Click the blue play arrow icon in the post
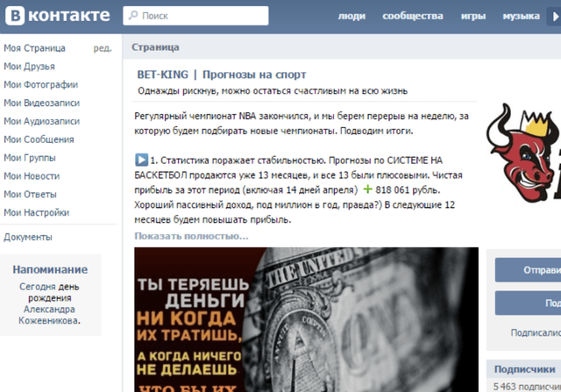Viewport: 561px width, 392px height. tap(141, 160)
